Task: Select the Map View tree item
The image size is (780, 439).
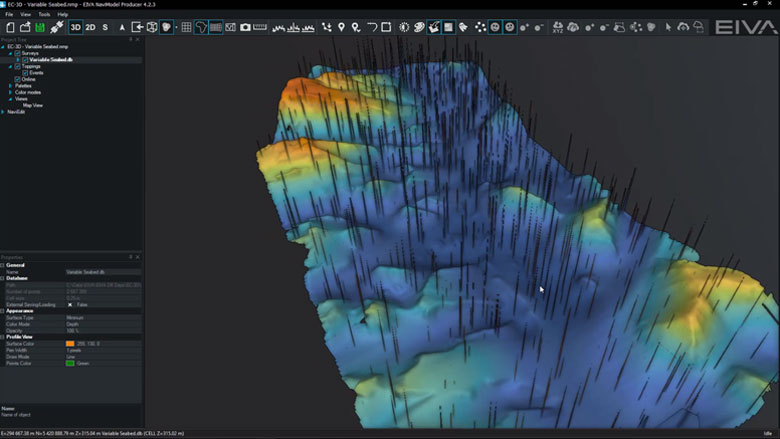Action: pyautogui.click(x=33, y=105)
